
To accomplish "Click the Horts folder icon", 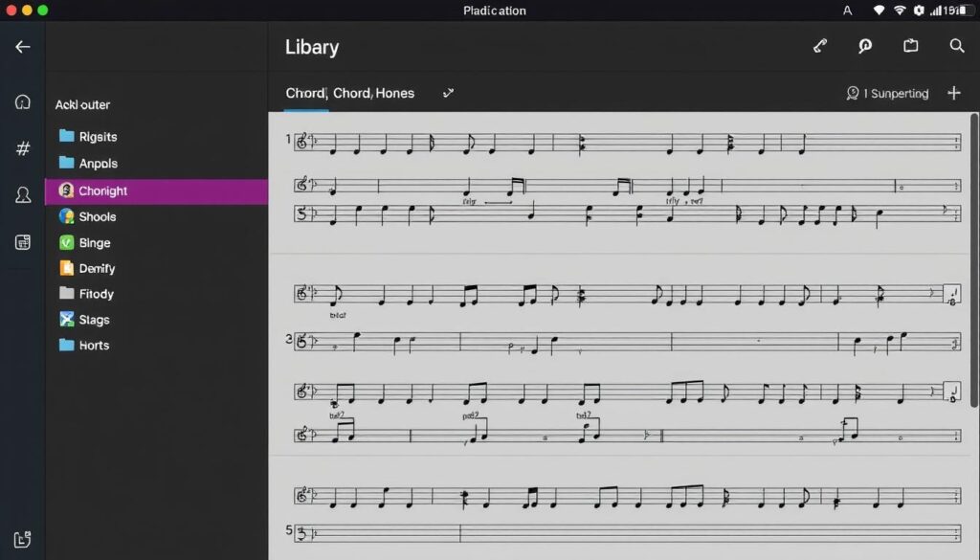I will tap(66, 345).
